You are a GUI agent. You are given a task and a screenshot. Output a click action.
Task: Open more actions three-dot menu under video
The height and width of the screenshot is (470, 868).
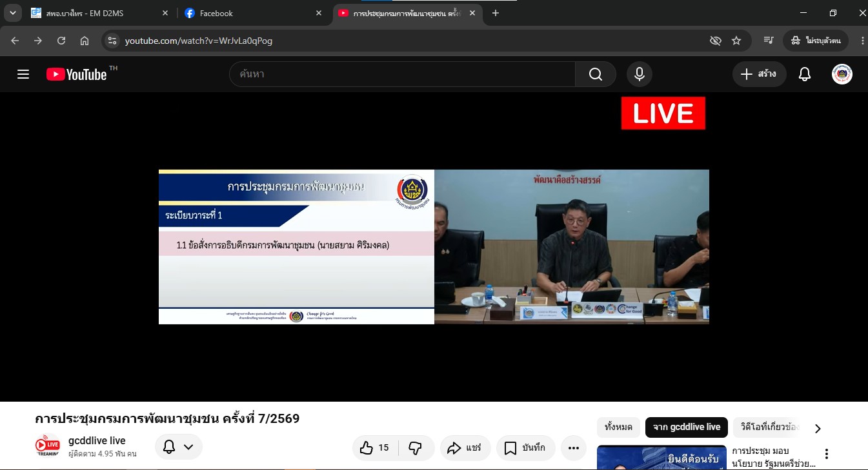click(x=574, y=447)
